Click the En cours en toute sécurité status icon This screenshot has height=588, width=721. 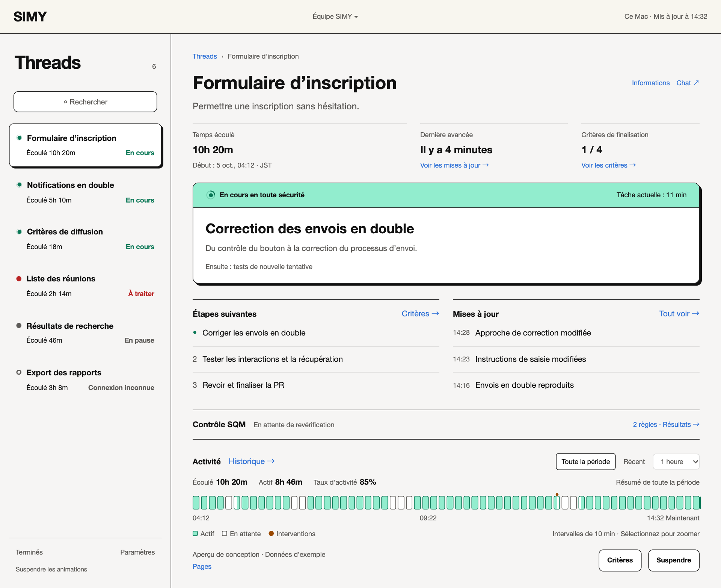[x=211, y=195]
